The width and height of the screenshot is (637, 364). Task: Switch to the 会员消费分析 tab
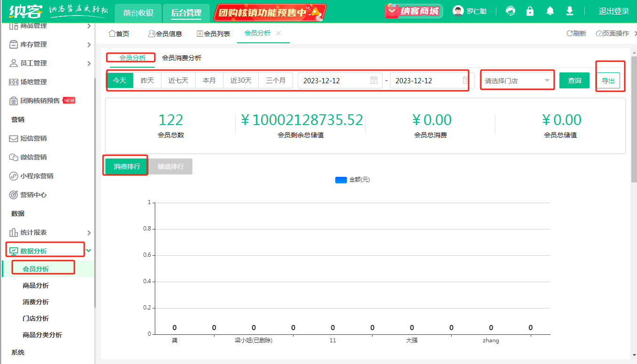[x=182, y=58]
